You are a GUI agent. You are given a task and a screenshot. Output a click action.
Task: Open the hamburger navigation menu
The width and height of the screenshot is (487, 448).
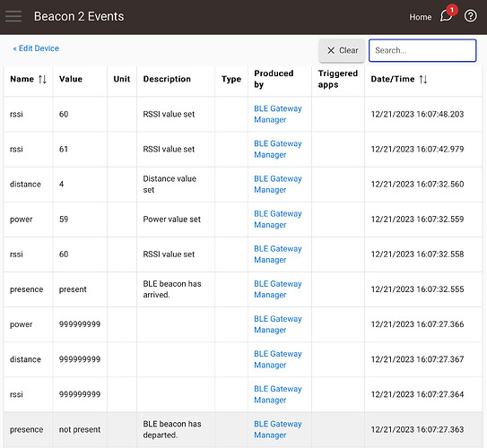coord(13,16)
